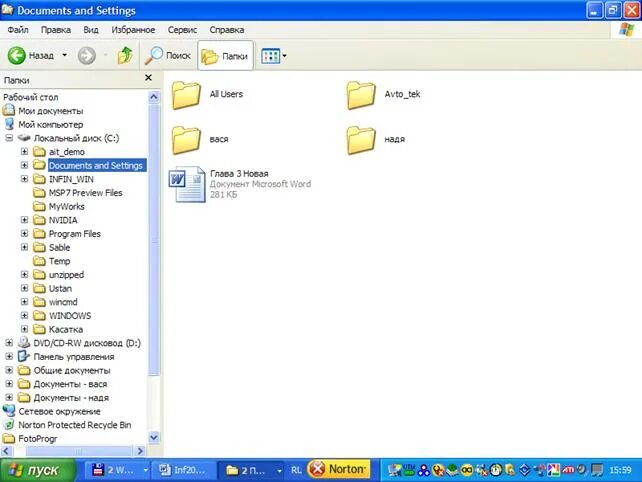Expand the DVD/CD-RW дисковод (D:) node

pyautogui.click(x=9, y=343)
